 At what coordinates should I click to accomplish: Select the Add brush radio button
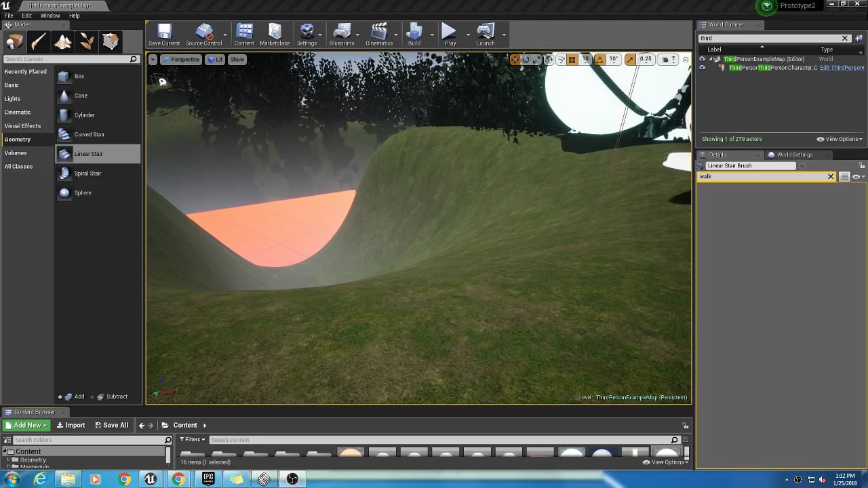pos(60,396)
